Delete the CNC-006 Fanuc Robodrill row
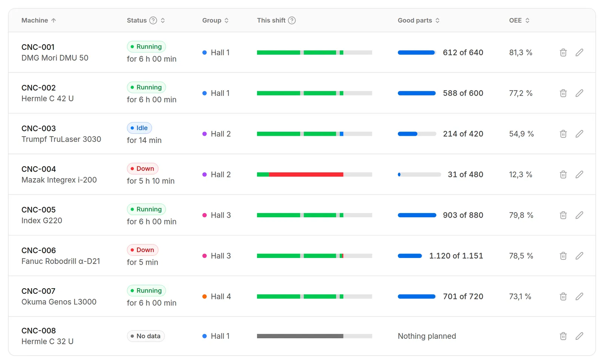604x364 pixels. coord(563,256)
